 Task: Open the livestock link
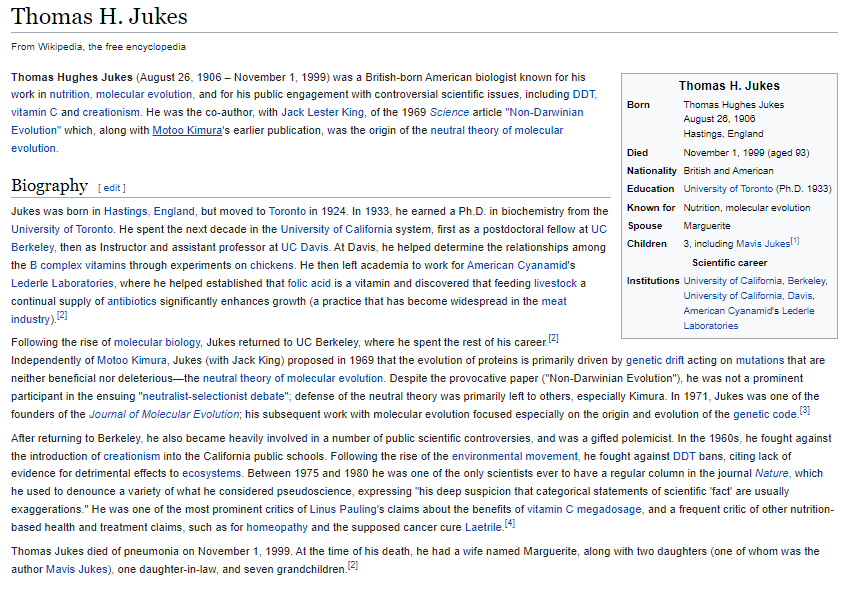click(555, 283)
